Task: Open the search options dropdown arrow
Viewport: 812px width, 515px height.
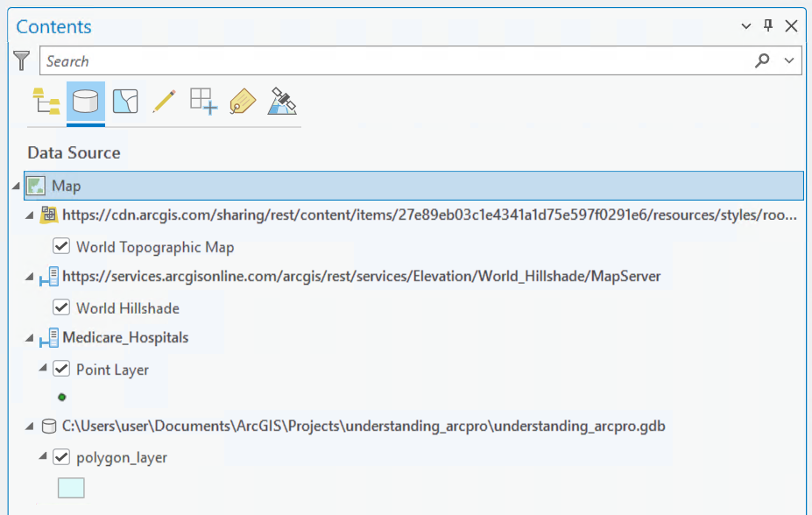Action: [x=789, y=60]
